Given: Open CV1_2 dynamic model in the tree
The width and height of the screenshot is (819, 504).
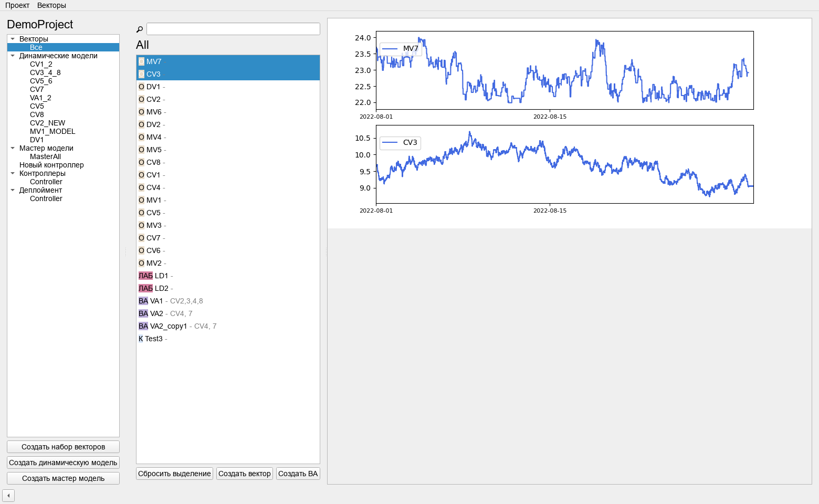Looking at the screenshot, I should [x=41, y=64].
